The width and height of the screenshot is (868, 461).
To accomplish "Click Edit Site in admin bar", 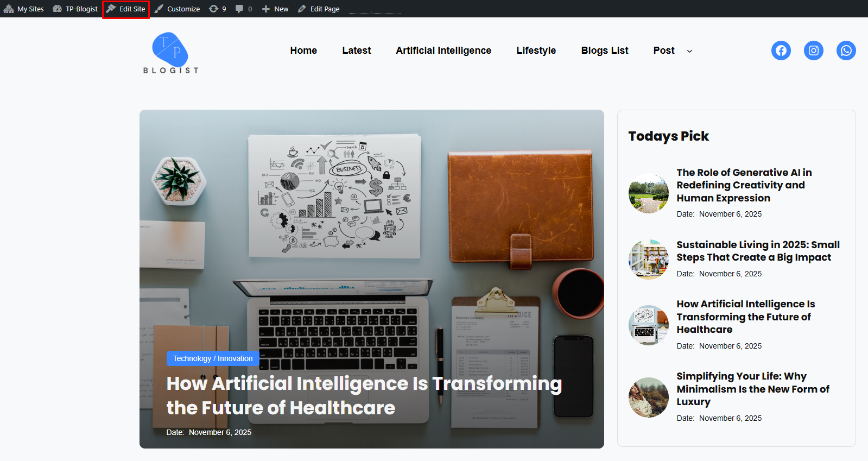I will click(x=126, y=9).
